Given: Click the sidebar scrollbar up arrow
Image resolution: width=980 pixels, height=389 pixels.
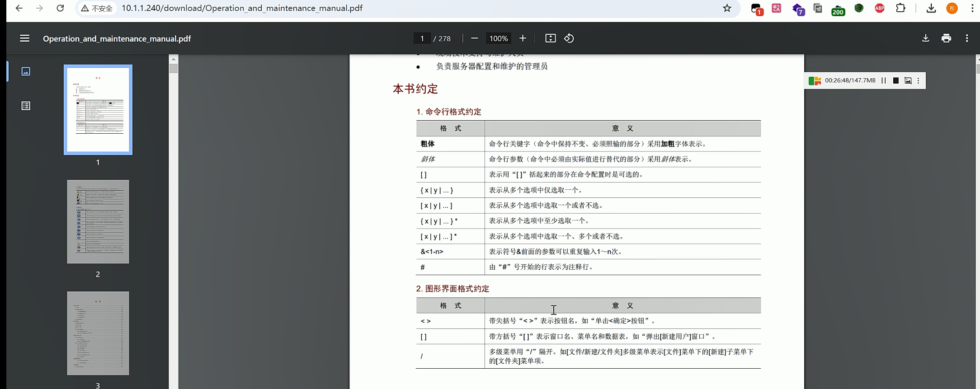Looking at the screenshot, I should (174, 59).
